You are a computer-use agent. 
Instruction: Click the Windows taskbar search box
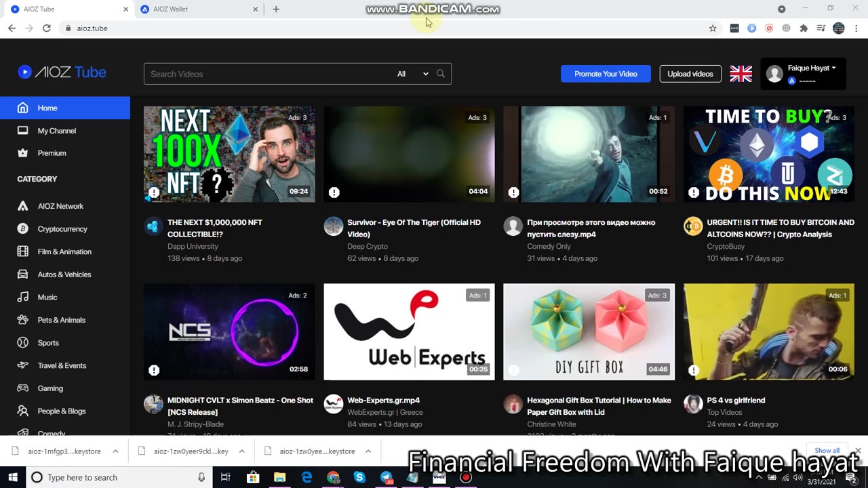[x=119, y=477]
